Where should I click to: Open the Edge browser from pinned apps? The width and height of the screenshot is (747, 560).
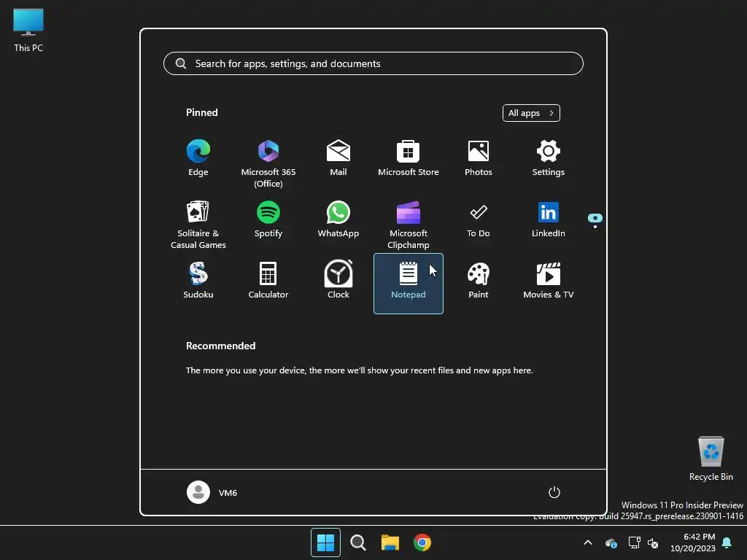198,160
